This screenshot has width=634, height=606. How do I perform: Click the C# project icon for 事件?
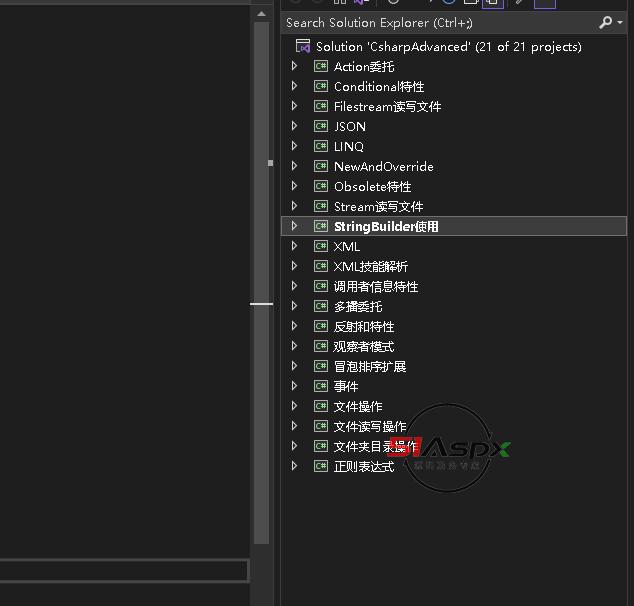(x=321, y=386)
